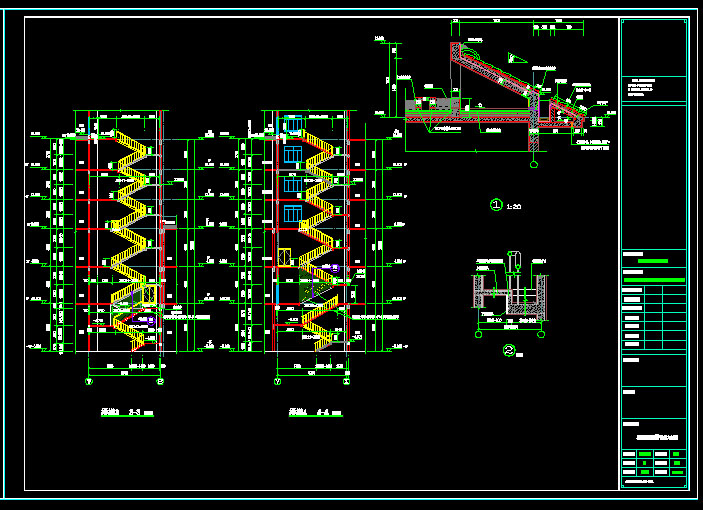
Task: Click the grid axis bubble below roof detail
Action: (x=534, y=164)
